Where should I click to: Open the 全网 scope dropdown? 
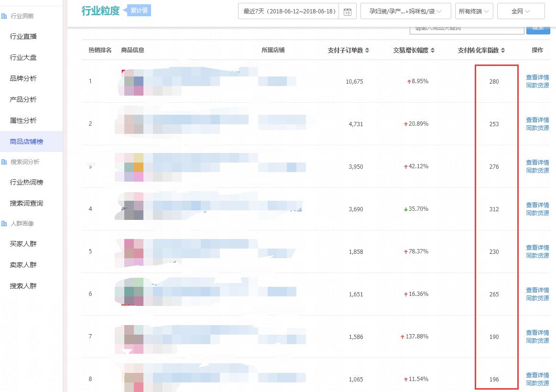521,11
